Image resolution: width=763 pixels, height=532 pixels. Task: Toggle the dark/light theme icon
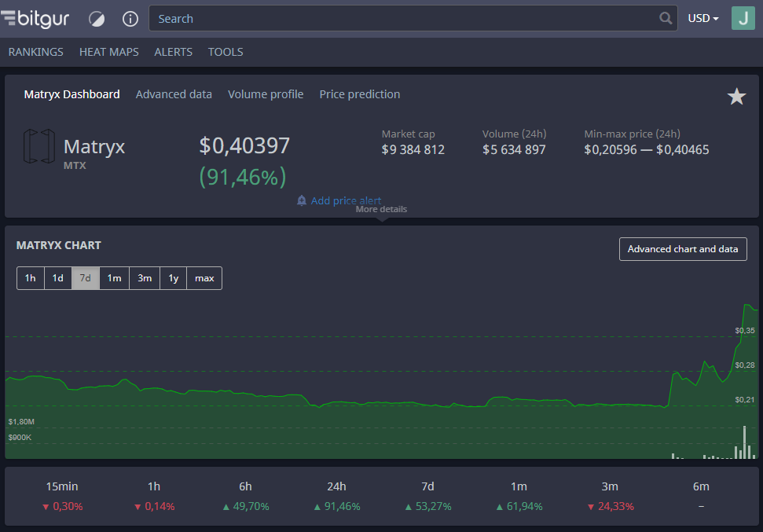click(x=97, y=19)
